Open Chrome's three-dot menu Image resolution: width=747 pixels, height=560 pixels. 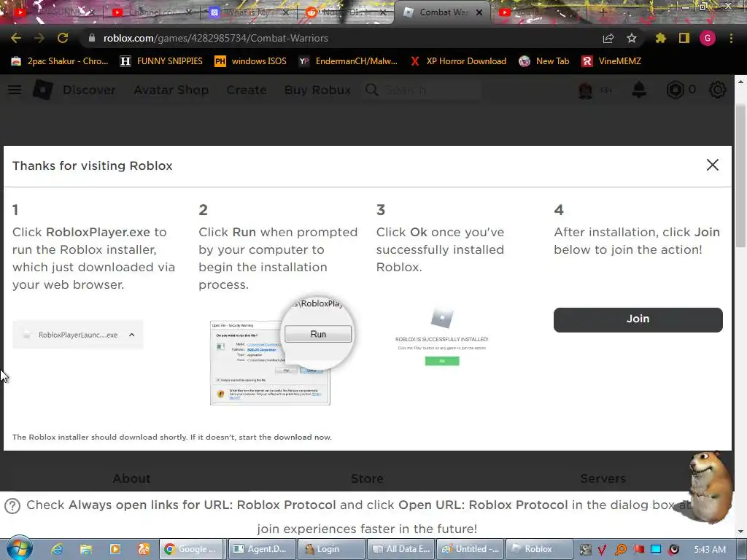coord(731,38)
